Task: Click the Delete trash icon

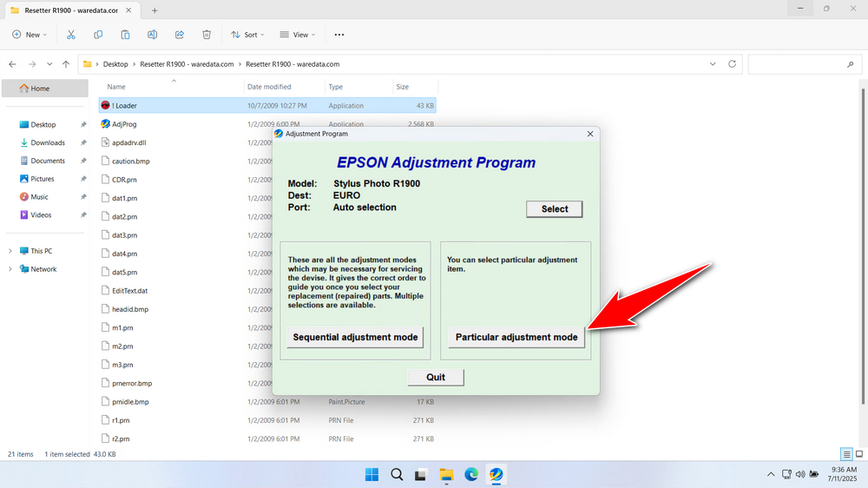Action: pyautogui.click(x=207, y=35)
